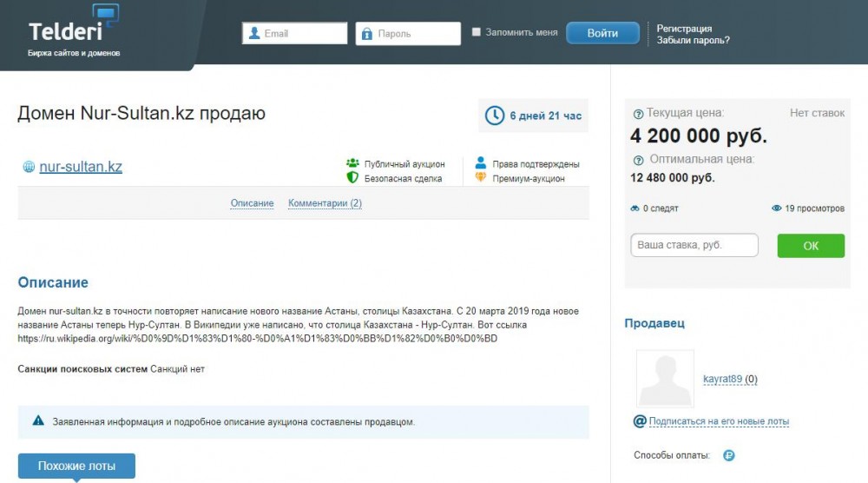868x483 pixels.
Task: Open the Описание tab
Action: 252,203
